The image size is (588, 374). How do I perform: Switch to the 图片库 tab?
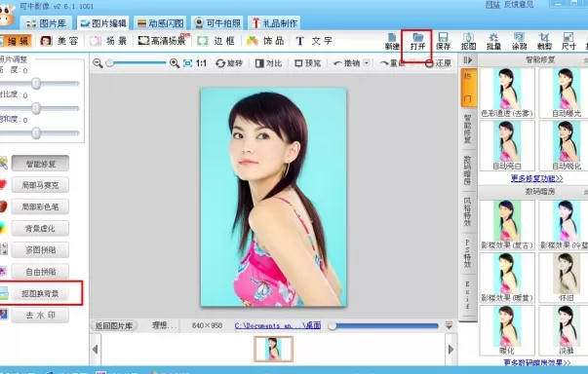click(x=47, y=23)
